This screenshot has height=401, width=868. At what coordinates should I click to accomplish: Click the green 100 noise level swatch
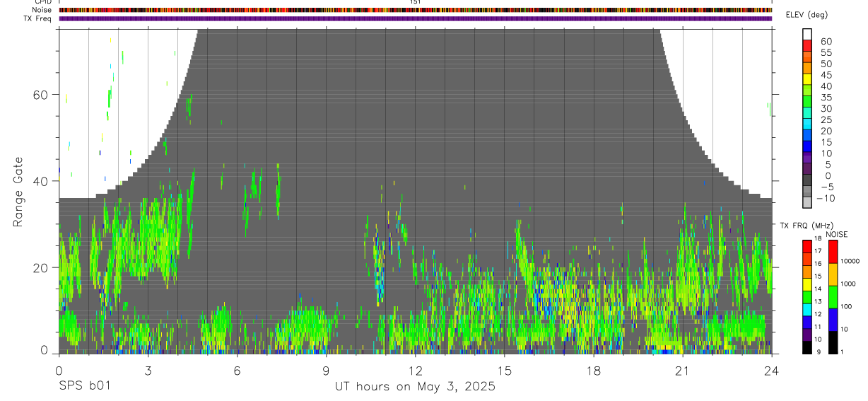point(833,297)
